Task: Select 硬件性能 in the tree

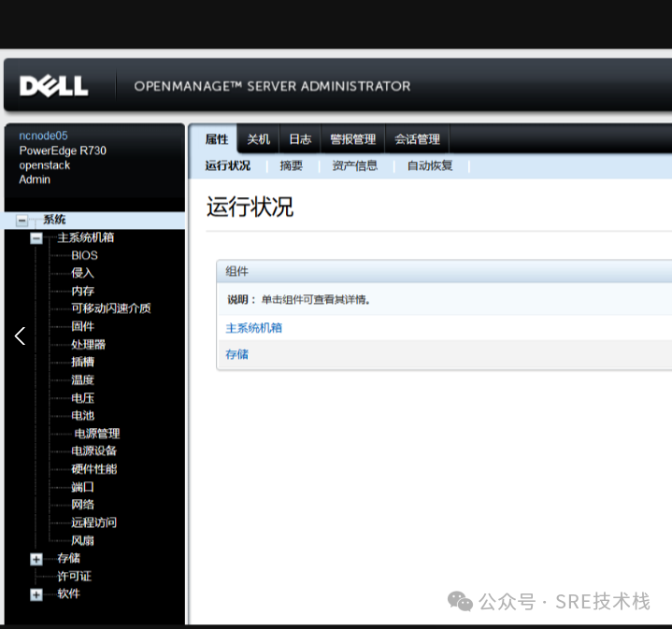Action: 93,469
